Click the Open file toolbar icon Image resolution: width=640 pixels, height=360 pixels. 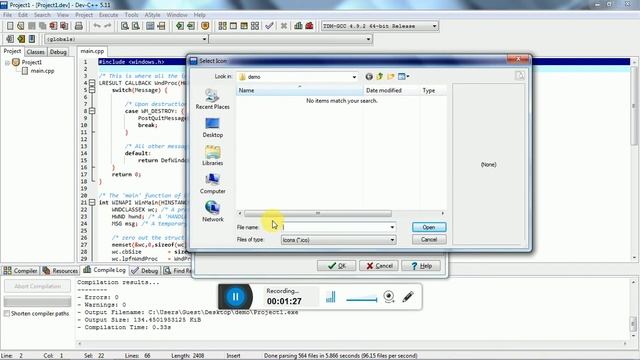pos(20,26)
